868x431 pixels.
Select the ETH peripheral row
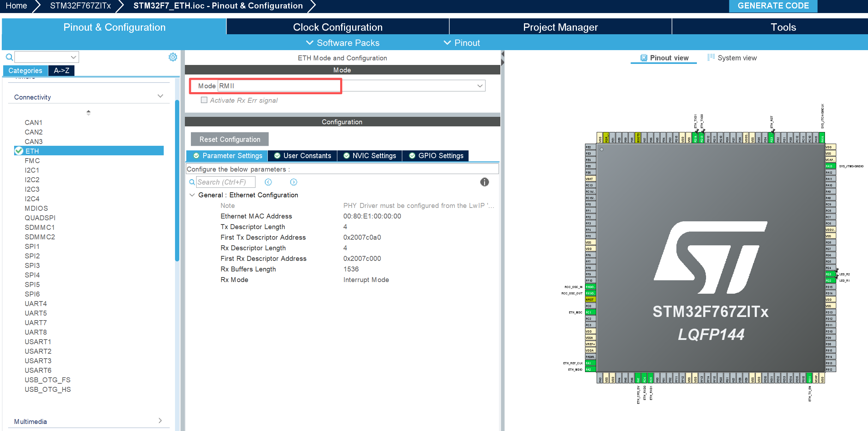point(89,151)
